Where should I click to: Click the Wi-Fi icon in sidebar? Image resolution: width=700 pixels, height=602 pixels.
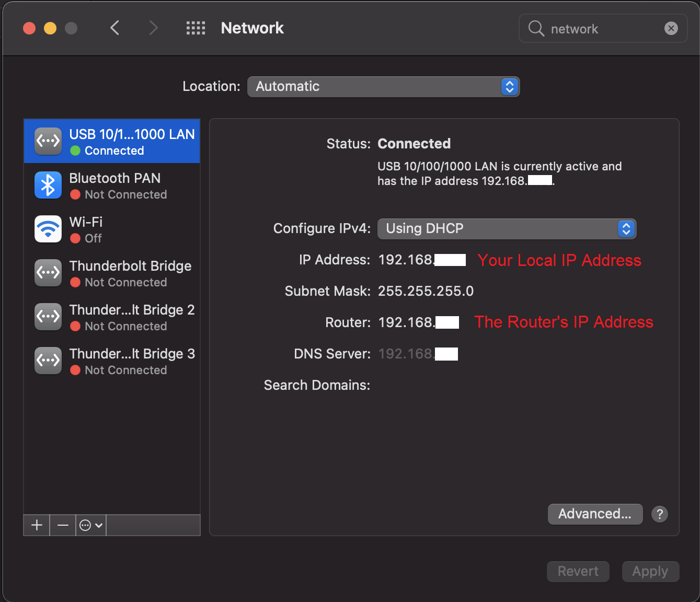tap(48, 229)
